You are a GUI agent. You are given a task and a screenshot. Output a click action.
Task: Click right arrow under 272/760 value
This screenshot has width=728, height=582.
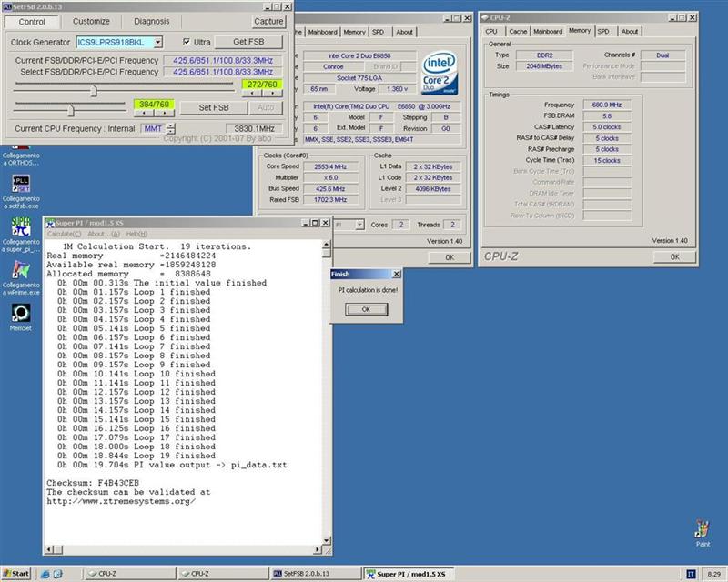(272, 94)
